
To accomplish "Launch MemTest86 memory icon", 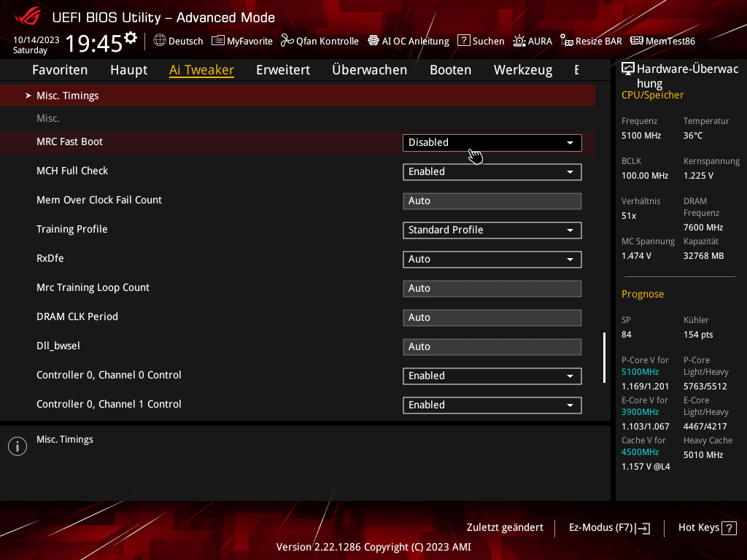I will tap(636, 41).
